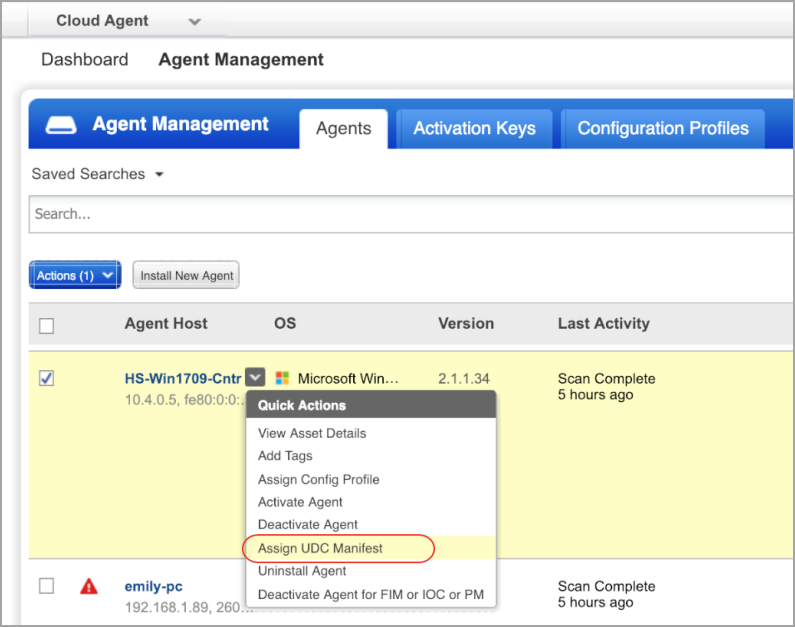Click into the Search field
The width and height of the screenshot is (795, 627).
[411, 214]
